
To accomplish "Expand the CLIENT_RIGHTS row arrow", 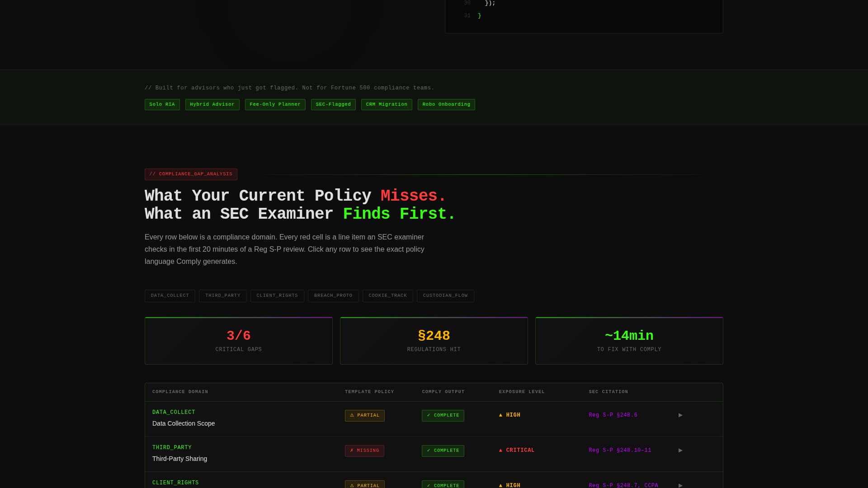I will [x=680, y=485].
